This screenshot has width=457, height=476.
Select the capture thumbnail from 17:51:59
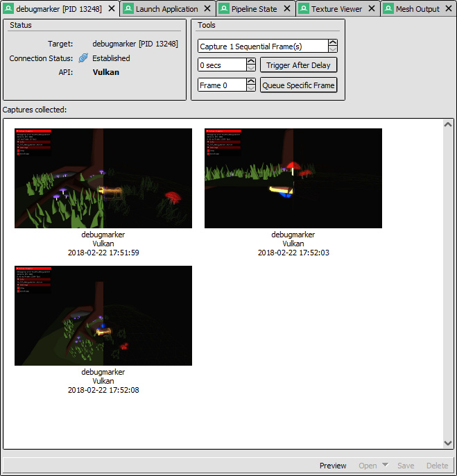[103, 178]
